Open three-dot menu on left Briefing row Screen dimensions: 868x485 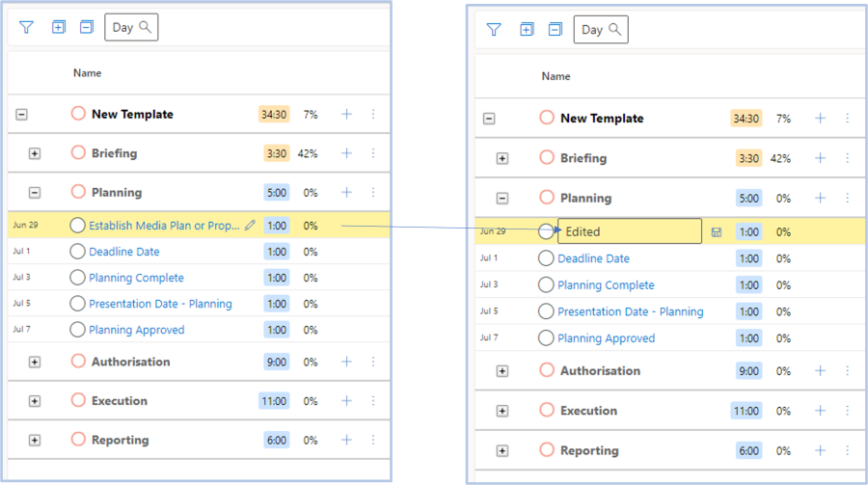click(x=373, y=153)
